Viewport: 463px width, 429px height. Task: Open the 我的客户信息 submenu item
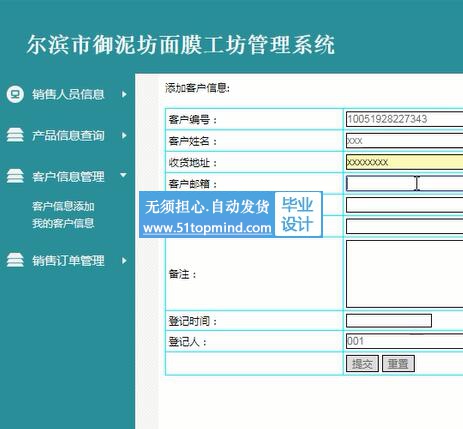[63, 223]
